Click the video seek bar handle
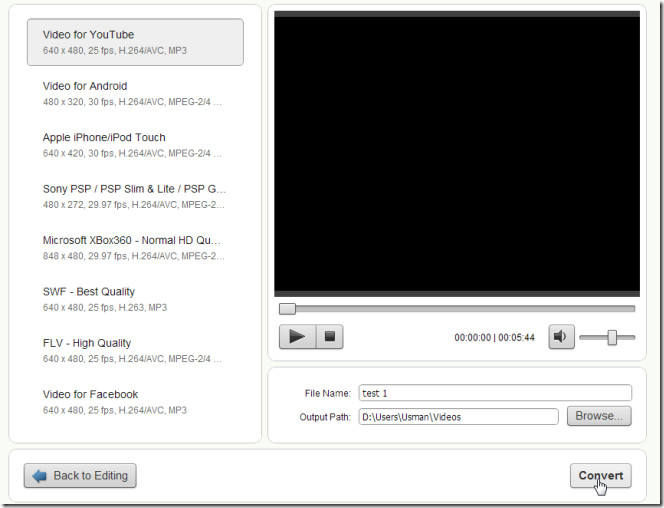This screenshot has width=664, height=508. pos(287,309)
